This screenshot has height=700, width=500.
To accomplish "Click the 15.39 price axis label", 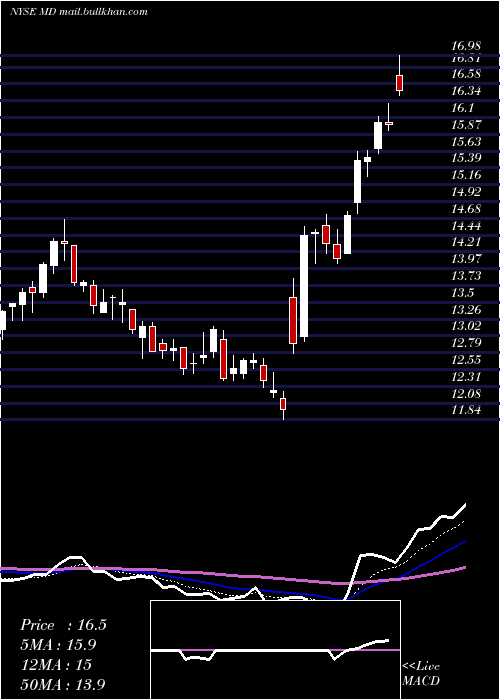I will tap(466, 158).
